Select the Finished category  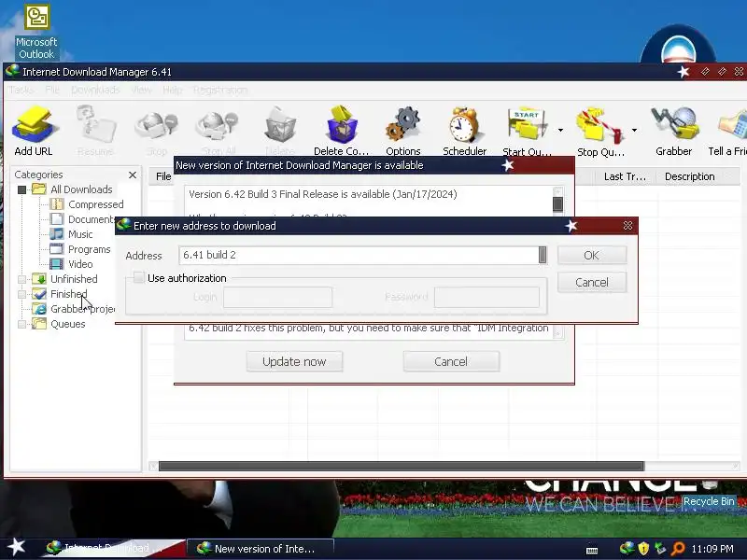(x=68, y=294)
